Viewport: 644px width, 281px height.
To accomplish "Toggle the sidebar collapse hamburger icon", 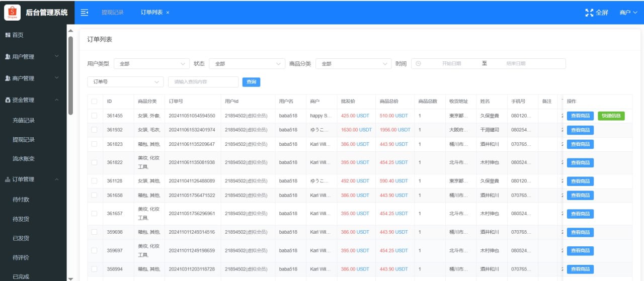I will [x=85, y=13].
